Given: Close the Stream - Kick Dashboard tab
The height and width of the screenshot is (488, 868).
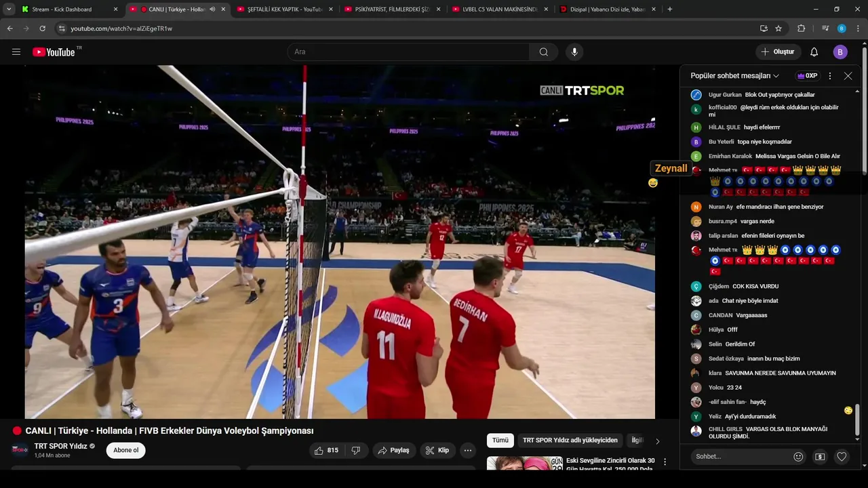Looking at the screenshot, I should coord(115,9).
